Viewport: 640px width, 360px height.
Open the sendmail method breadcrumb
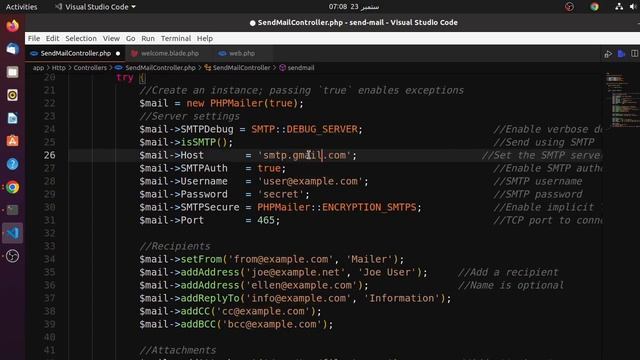click(x=301, y=68)
